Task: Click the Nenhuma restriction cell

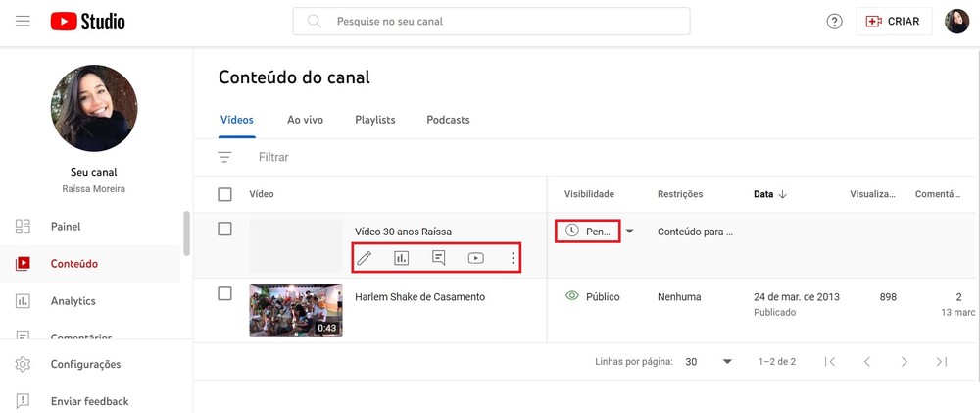Action: click(679, 297)
